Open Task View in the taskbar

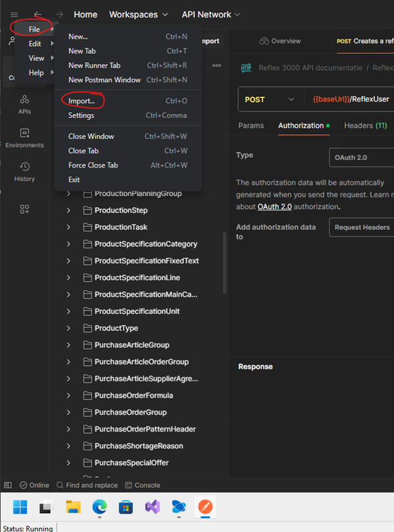(x=46, y=507)
